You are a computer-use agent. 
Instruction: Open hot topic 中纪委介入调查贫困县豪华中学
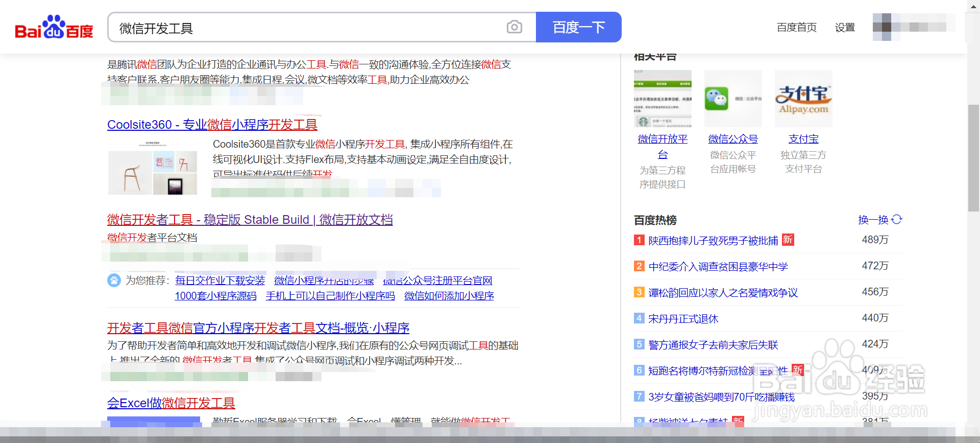718,267
